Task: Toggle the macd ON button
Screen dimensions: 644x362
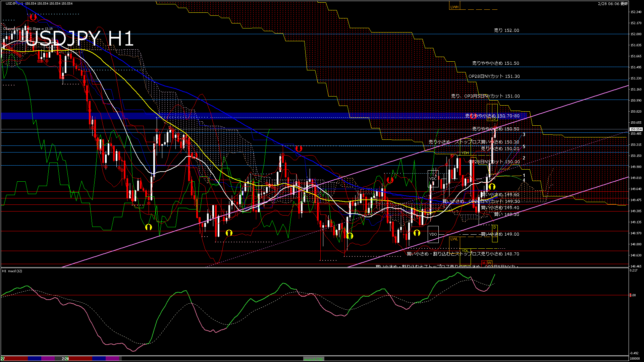Action: point(314,359)
